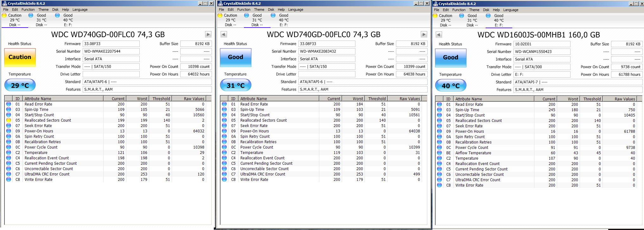Go to next disk in left window

point(208,34)
